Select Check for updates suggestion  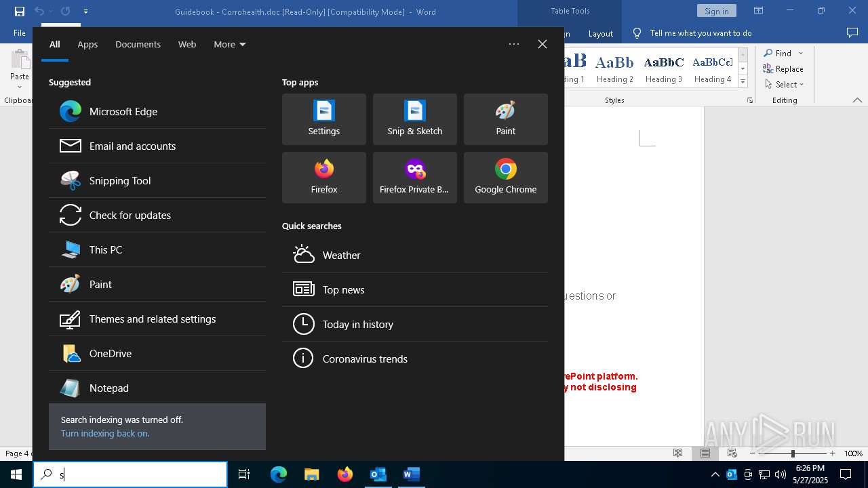157,215
